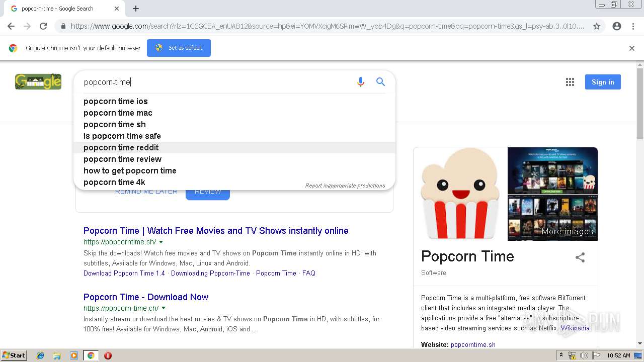Close the popcorn-time Google Search tab
644x362 pixels.
pos(117,9)
